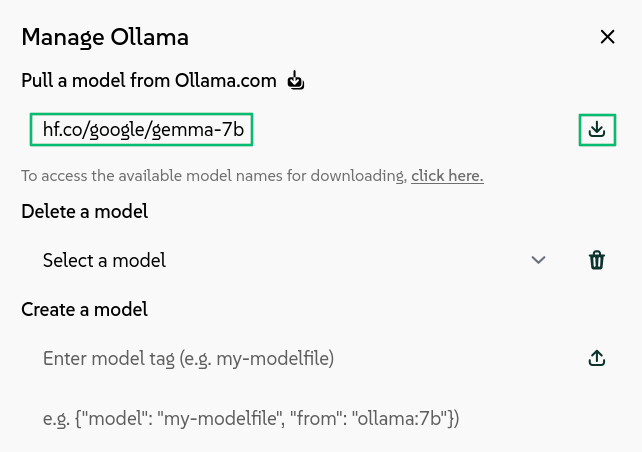Pull the gemma-7b model with download button
The image size is (642, 452).
click(x=597, y=130)
